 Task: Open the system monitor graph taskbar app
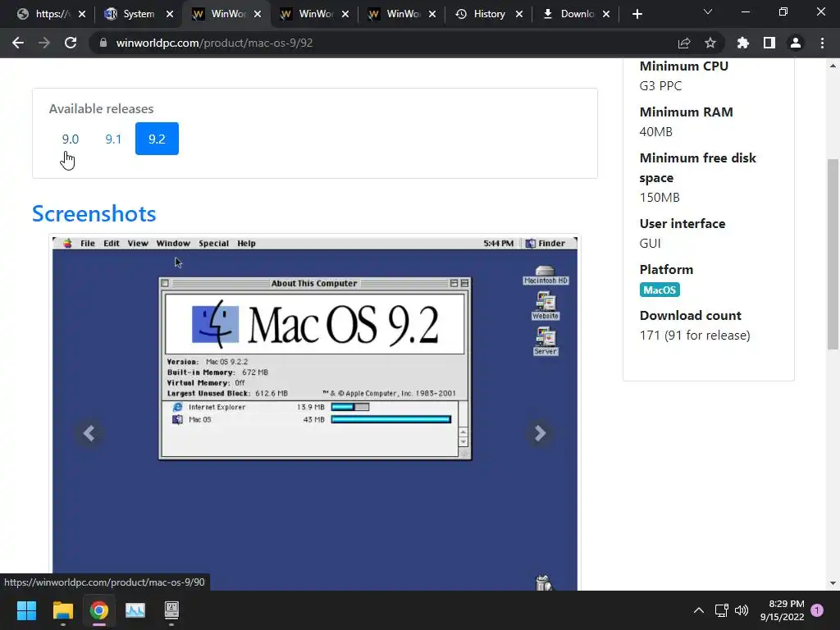pos(135,610)
